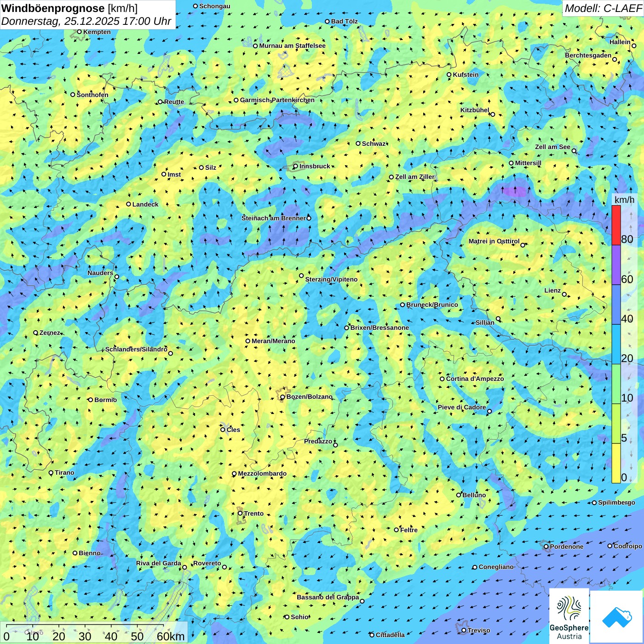Click the Bassano del Grappa label
Image resolution: width=644 pixels, height=644 pixels.
(328, 597)
